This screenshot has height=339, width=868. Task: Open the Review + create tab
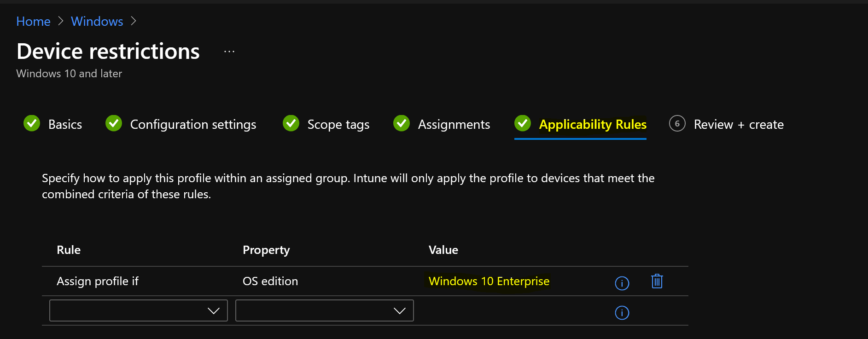coord(739,125)
